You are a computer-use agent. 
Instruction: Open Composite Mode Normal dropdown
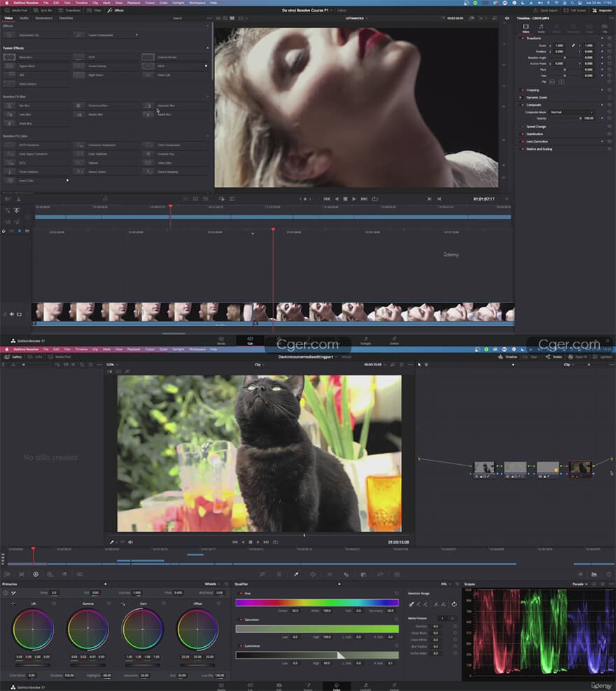tap(572, 112)
